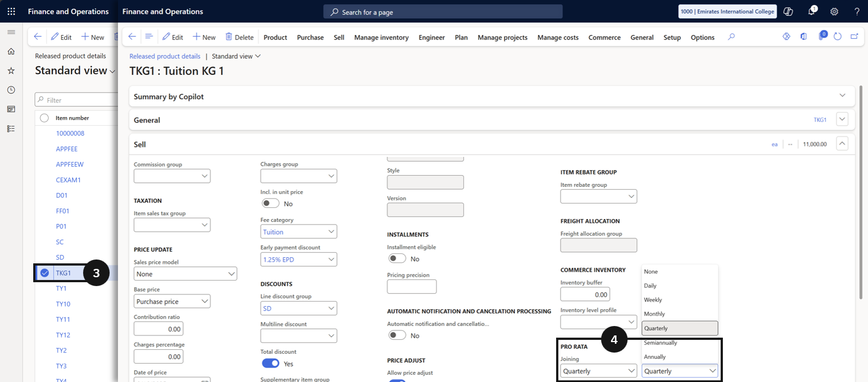This screenshot has width=868, height=382.
Task: Open the Power Apps diamond icon
Action: pos(785,37)
